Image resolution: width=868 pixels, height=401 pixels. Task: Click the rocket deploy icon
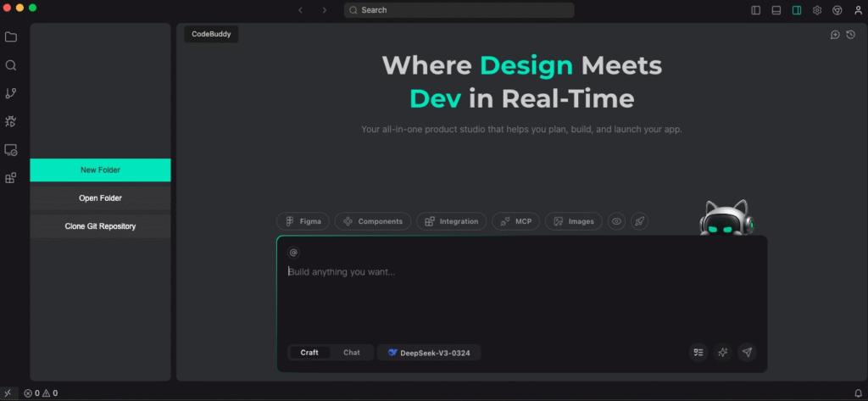point(640,221)
